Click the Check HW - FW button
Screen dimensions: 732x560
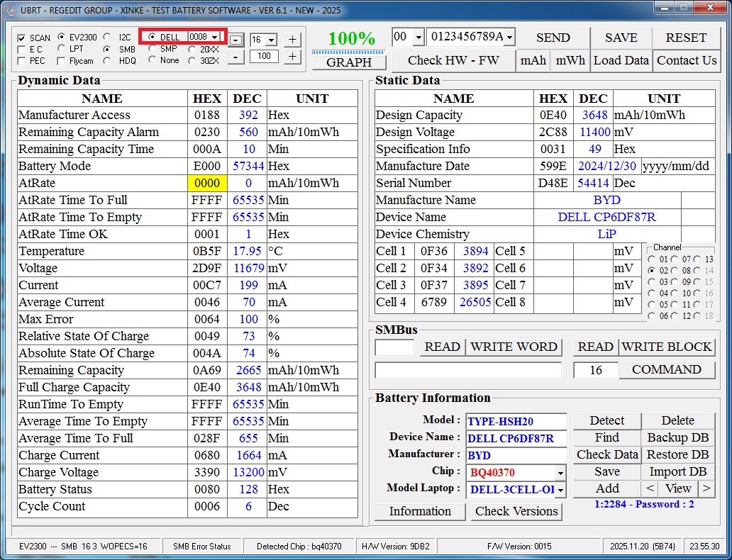point(453,60)
